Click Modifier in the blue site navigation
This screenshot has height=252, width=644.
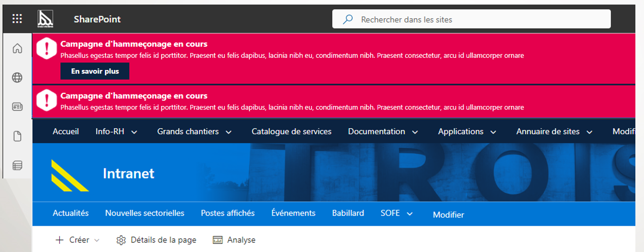click(448, 215)
